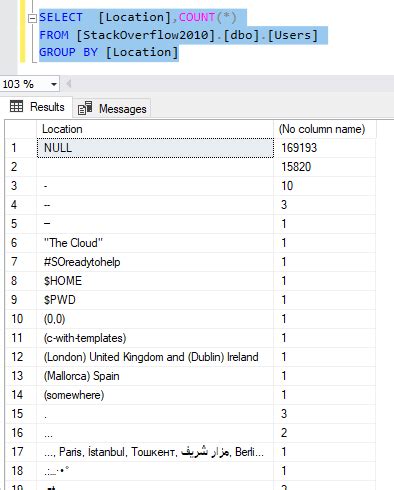Switch to the Results tab
The height and width of the screenshot is (490, 394).
pyautogui.click(x=36, y=107)
